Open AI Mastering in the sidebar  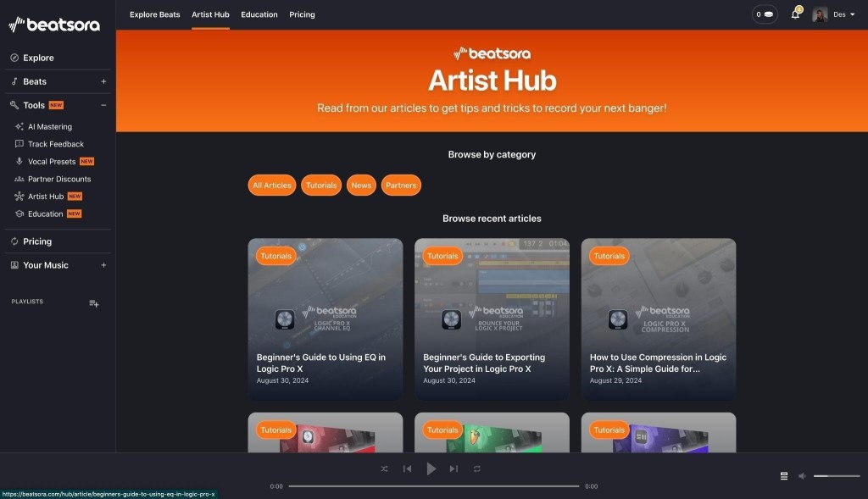pyautogui.click(x=50, y=127)
